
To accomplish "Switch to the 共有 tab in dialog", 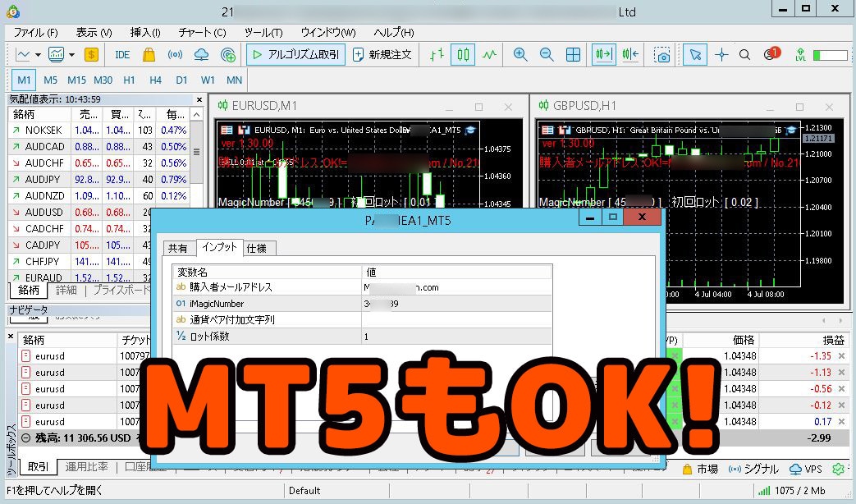I will pyautogui.click(x=178, y=249).
